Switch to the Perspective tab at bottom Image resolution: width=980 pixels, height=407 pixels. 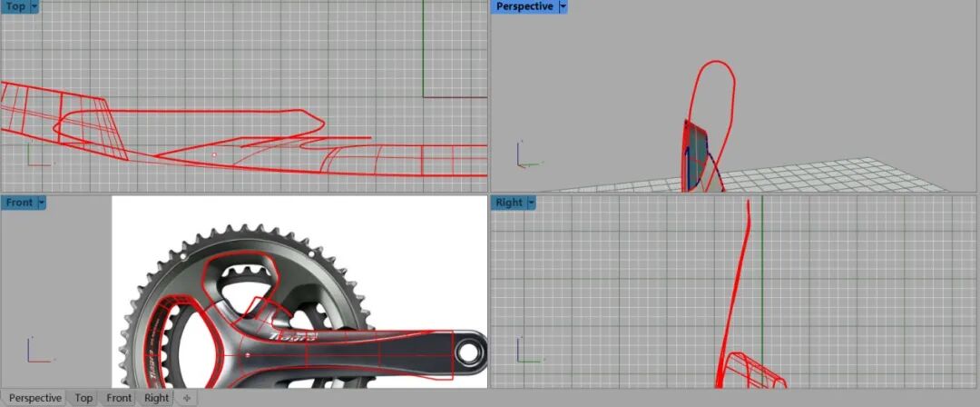[x=35, y=398]
